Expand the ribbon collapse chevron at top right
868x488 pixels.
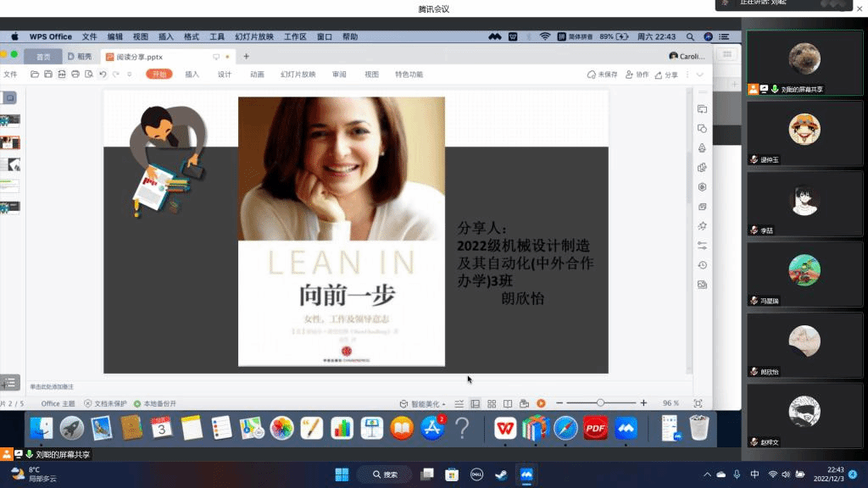[x=700, y=75]
